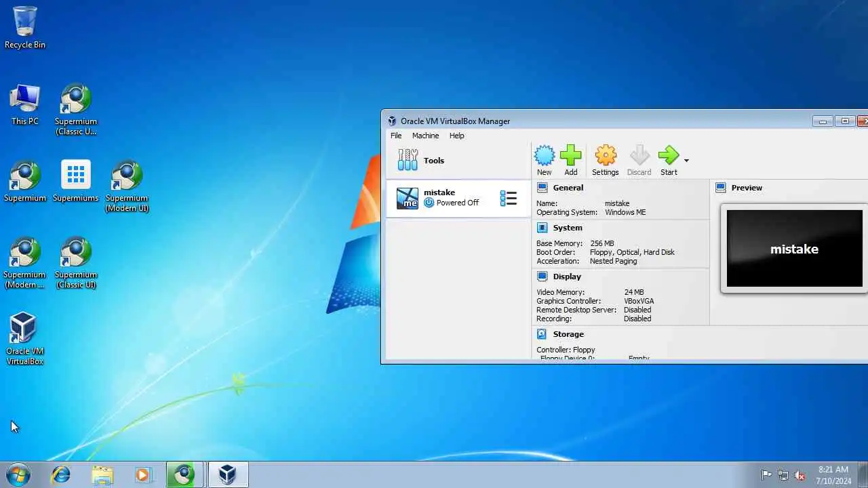Click the Display section header
Image resolution: width=868 pixels, height=488 pixels.
click(x=567, y=277)
